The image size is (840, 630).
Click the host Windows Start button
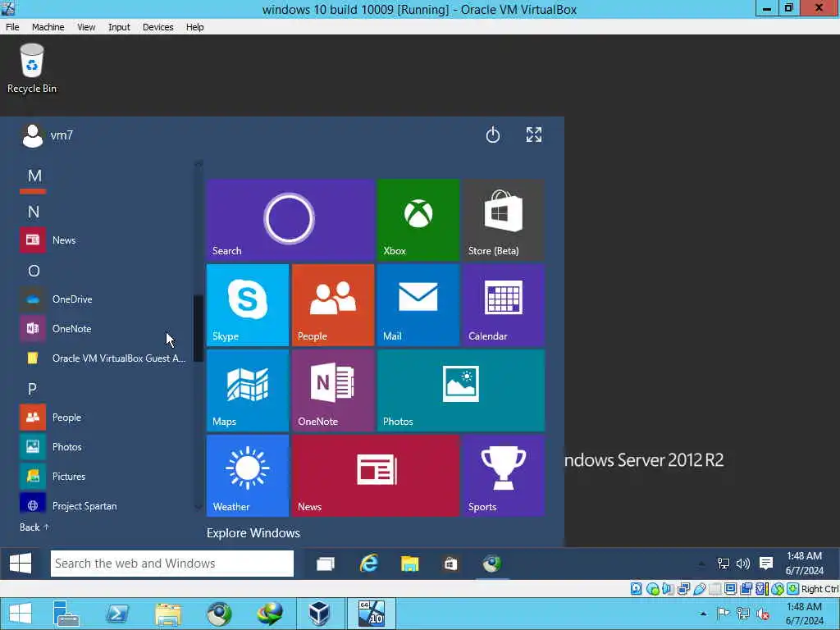click(x=21, y=614)
